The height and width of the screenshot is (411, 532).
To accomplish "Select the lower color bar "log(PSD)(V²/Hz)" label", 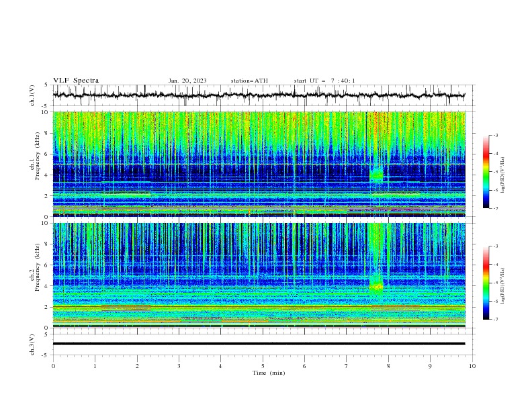I will (x=503, y=286).
